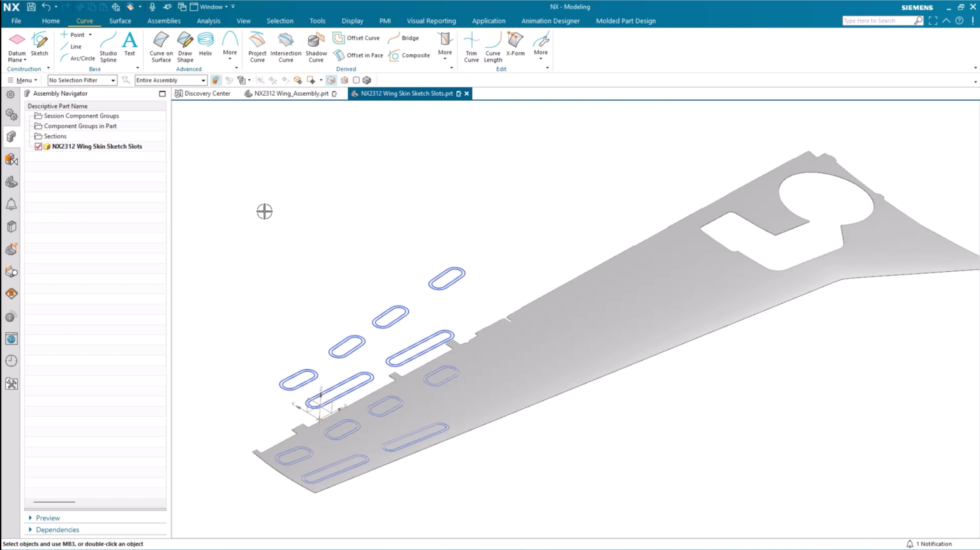980x550 pixels.
Task: Choose the Intersection Curve tool
Action: tap(286, 47)
